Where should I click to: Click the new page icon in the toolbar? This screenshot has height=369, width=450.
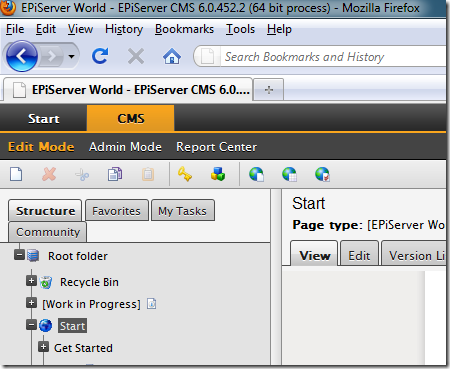coord(16,174)
